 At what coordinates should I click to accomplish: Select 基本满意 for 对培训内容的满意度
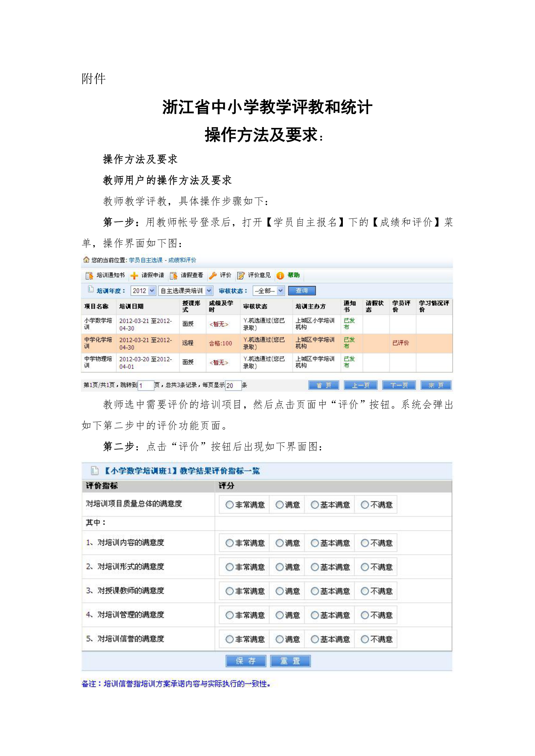click(315, 543)
